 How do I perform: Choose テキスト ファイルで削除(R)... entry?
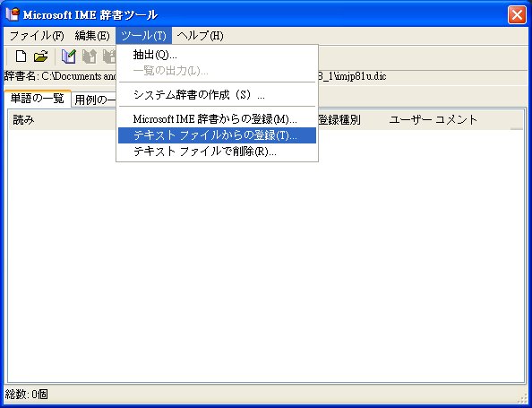(217, 152)
